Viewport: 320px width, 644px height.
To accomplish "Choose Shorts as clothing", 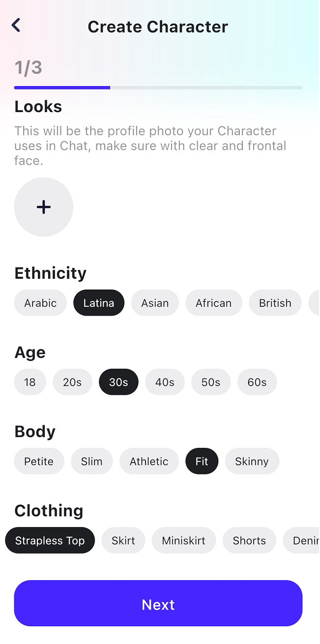I will click(x=249, y=540).
